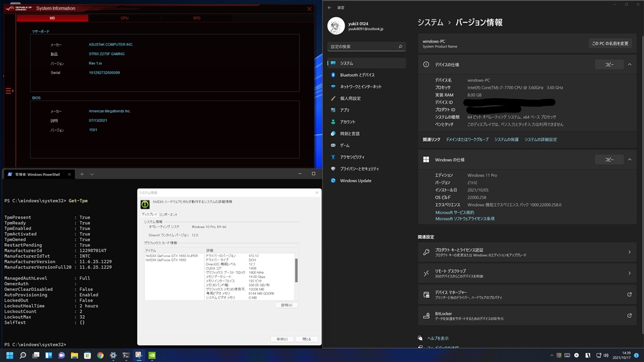Click the NVIDIA icon in the taskbar
This screenshot has width=644, height=362.
[x=152, y=355]
